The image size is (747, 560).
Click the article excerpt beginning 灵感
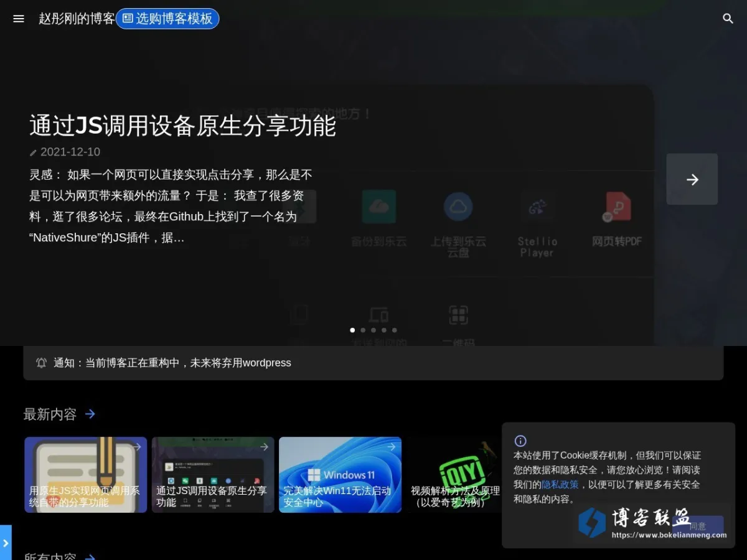(x=171, y=206)
